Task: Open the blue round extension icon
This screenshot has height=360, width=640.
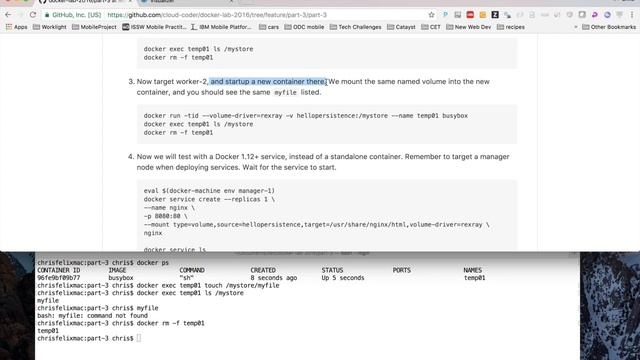Action: click(607, 15)
